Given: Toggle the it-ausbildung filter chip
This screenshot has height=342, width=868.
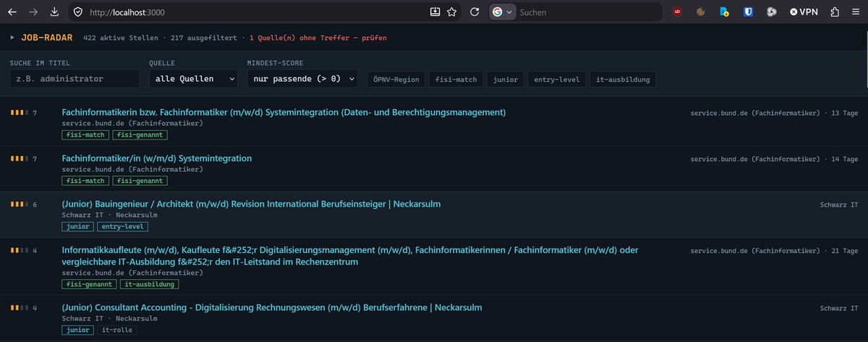Looking at the screenshot, I should 623,80.
